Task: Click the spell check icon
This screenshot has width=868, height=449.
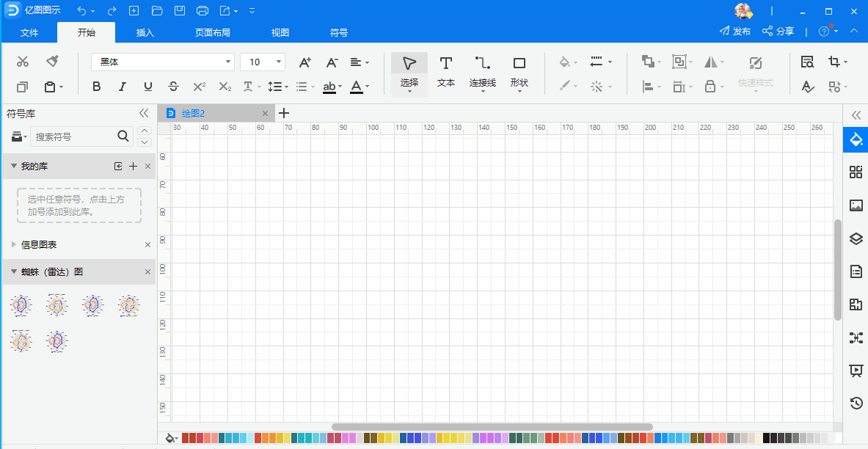Action: [x=808, y=87]
